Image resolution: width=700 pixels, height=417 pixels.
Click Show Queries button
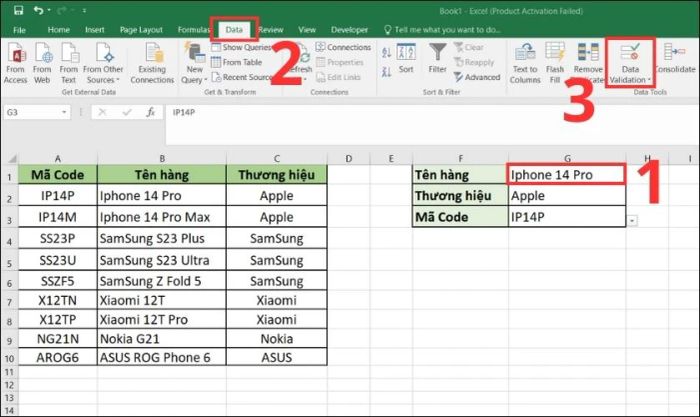241,47
